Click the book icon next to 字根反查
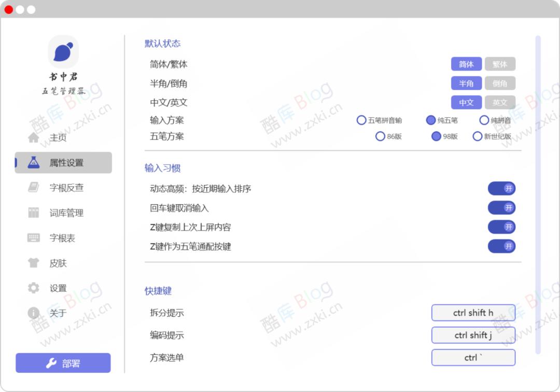 pyautogui.click(x=33, y=188)
